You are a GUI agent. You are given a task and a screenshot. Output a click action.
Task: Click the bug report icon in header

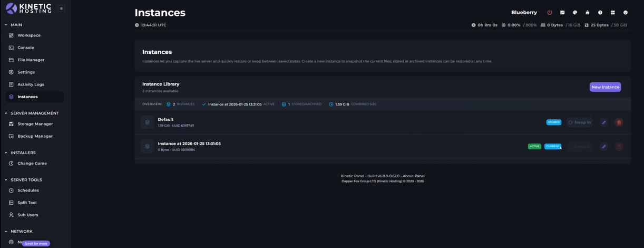point(588,13)
